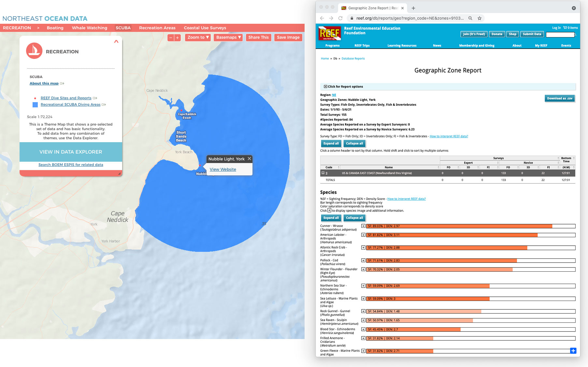Click the Northeast Ocean Data logo

click(45, 19)
